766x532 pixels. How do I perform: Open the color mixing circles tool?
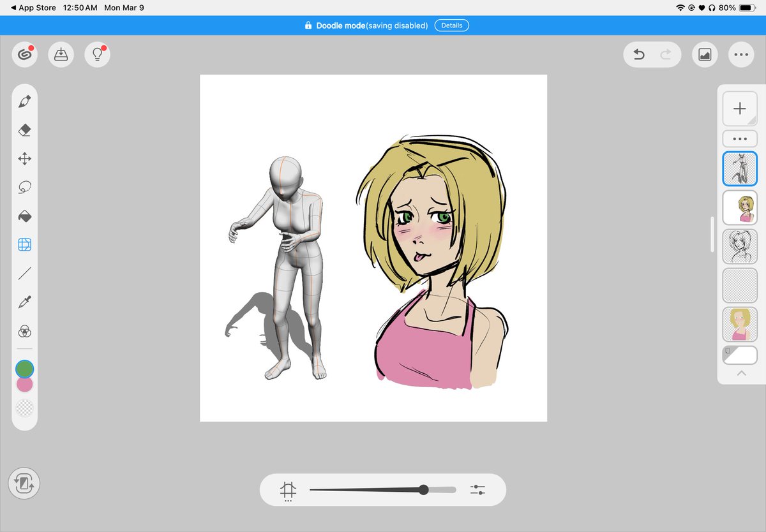(25, 331)
